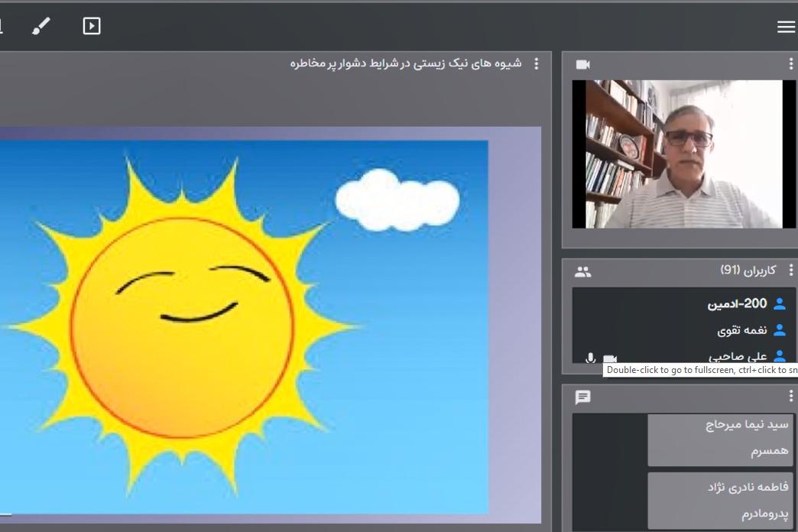The image size is (798, 532).
Task: Select the brush drawing tool in top toolbar
Action: click(41, 27)
